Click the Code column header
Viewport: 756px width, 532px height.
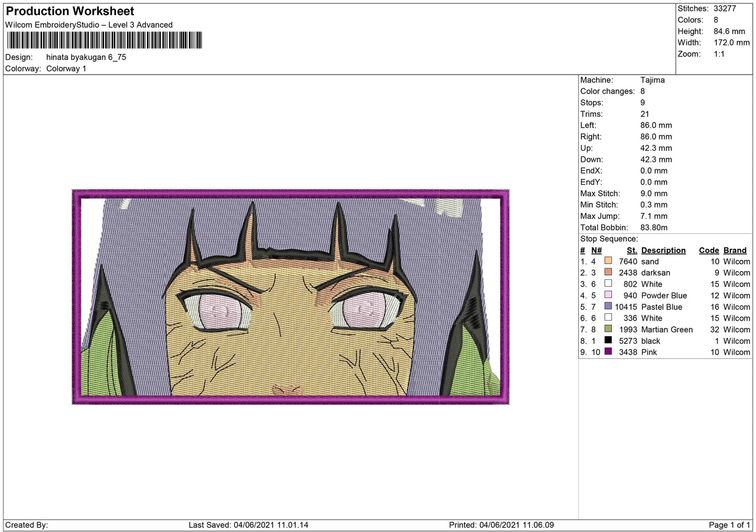click(x=709, y=251)
